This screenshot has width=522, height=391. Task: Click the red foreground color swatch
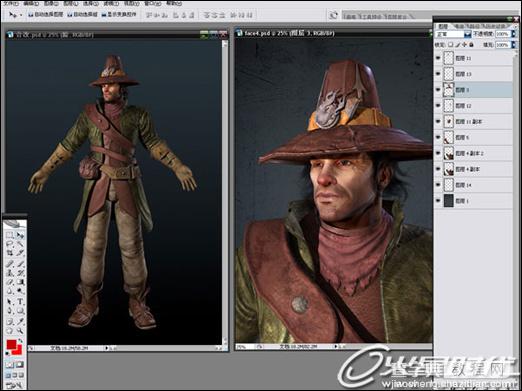(x=11, y=344)
